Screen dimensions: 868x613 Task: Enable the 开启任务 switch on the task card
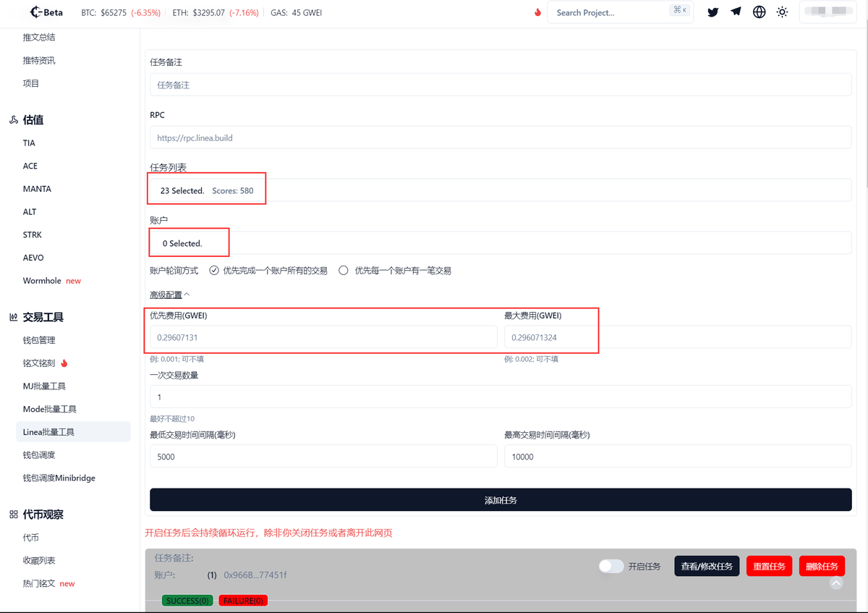coord(611,566)
